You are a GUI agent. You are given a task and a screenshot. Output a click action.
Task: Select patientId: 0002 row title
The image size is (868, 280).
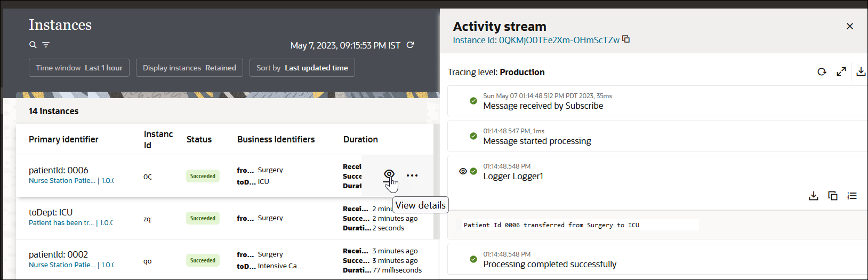click(59, 254)
